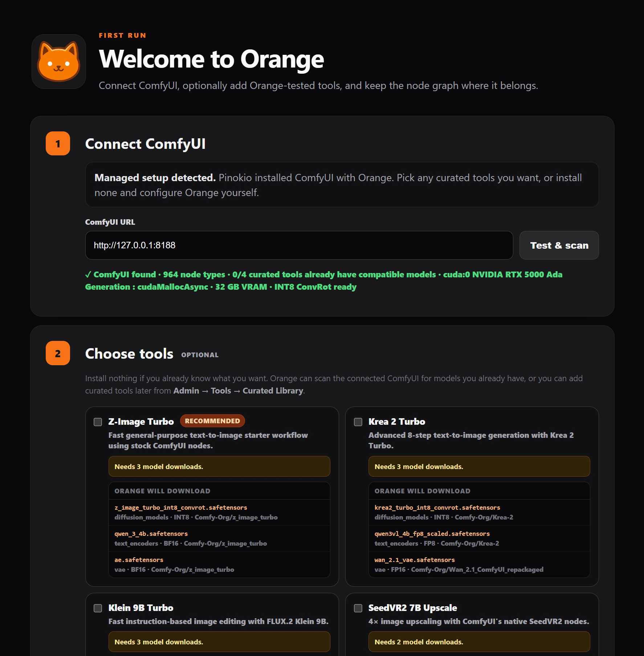The height and width of the screenshot is (656, 644).
Task: Click the Z-Image Turbo card title
Action: coord(141,421)
